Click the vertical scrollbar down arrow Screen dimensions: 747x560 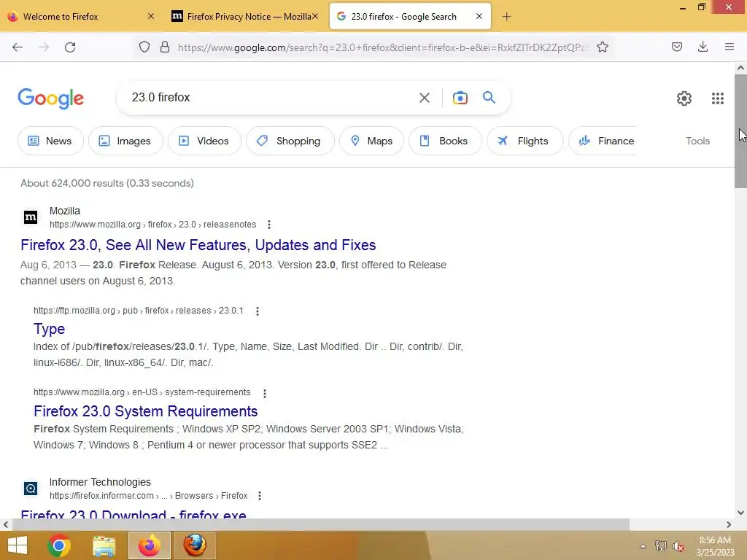click(740, 513)
